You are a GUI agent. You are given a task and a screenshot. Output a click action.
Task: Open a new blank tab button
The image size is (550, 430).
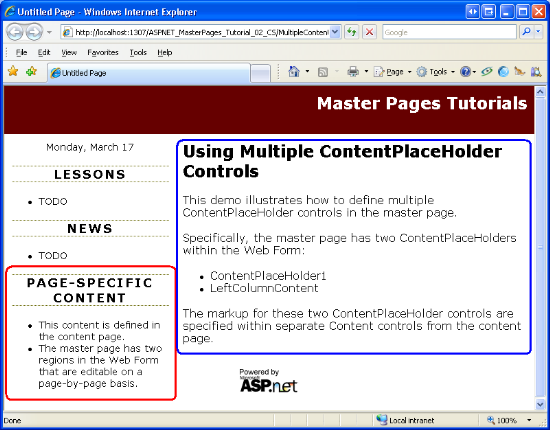(x=260, y=74)
